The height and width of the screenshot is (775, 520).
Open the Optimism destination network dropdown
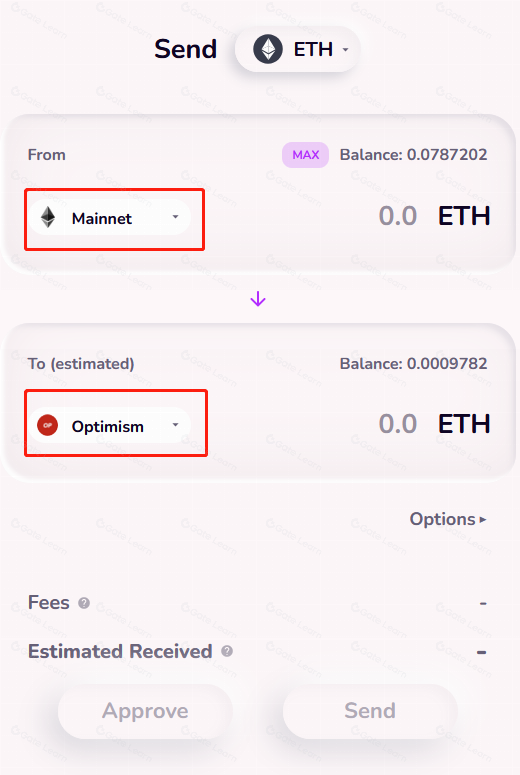tap(110, 425)
